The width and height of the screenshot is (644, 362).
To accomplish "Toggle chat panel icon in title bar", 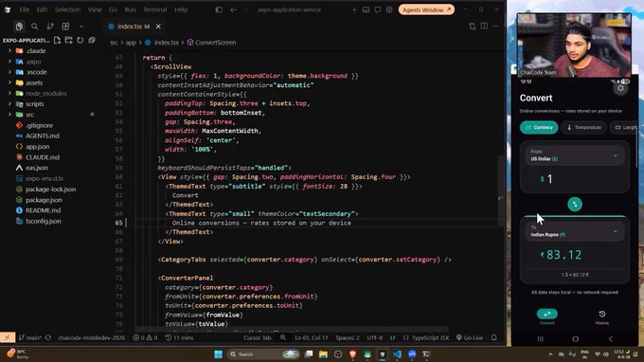I will [378, 9].
